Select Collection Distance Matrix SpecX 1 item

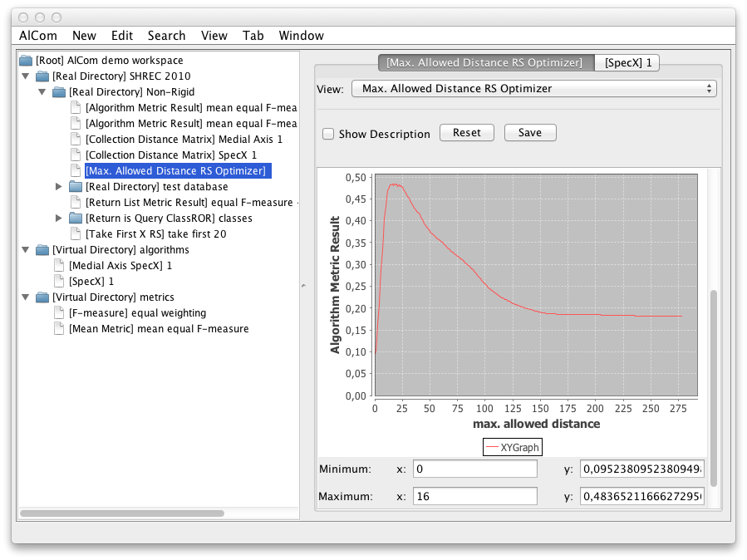(x=170, y=155)
